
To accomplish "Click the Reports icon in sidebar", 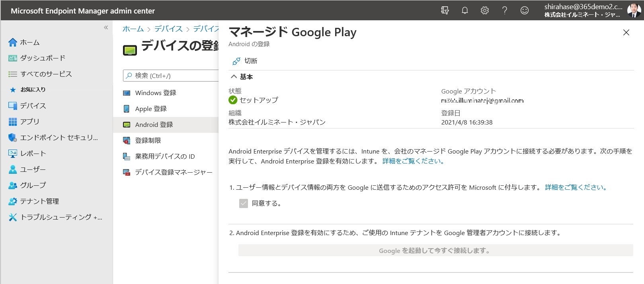I will [13, 154].
